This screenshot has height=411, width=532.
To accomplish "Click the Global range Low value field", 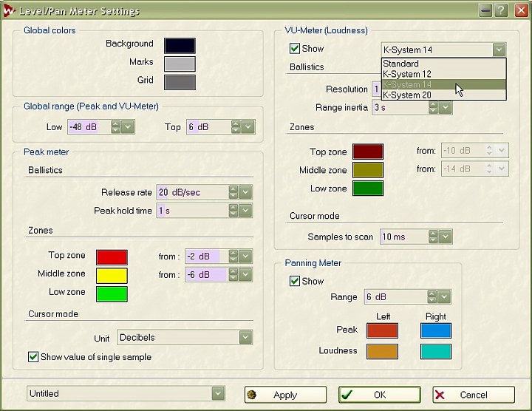I will click(88, 127).
